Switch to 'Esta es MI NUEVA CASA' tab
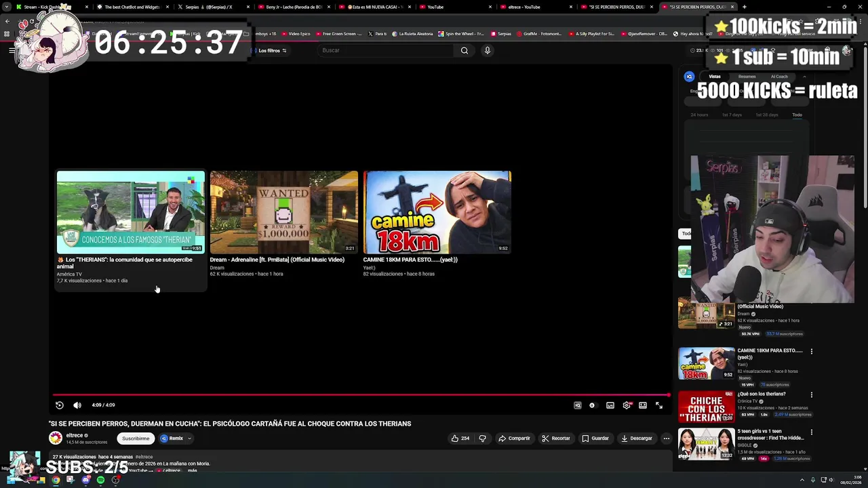 (x=374, y=7)
